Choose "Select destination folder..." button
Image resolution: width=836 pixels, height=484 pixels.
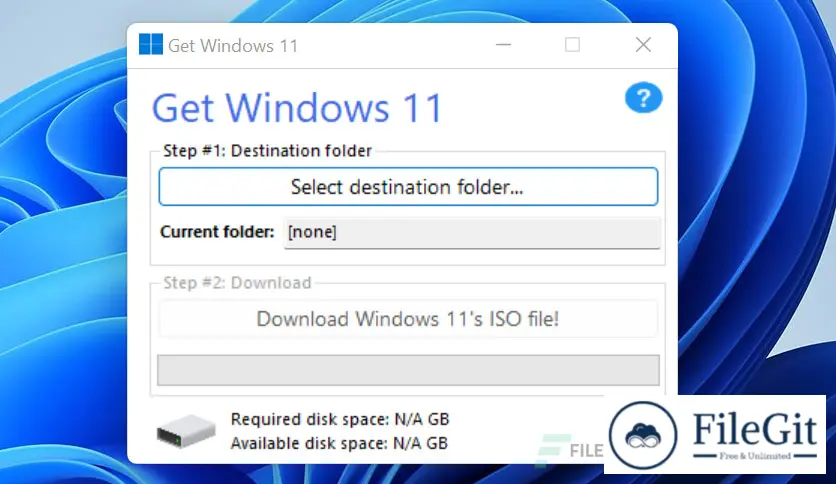pyautogui.click(x=408, y=187)
